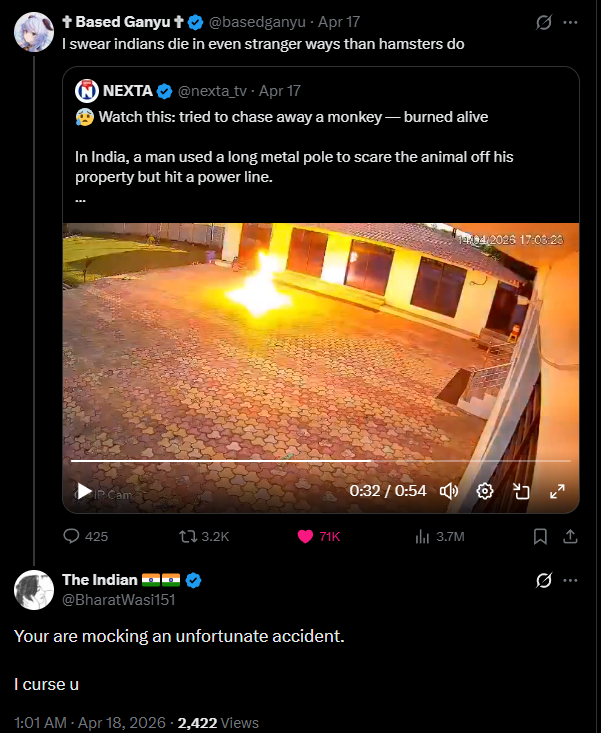View tweet analytics showing 3.7M
This screenshot has height=733, width=601.
coord(424,536)
